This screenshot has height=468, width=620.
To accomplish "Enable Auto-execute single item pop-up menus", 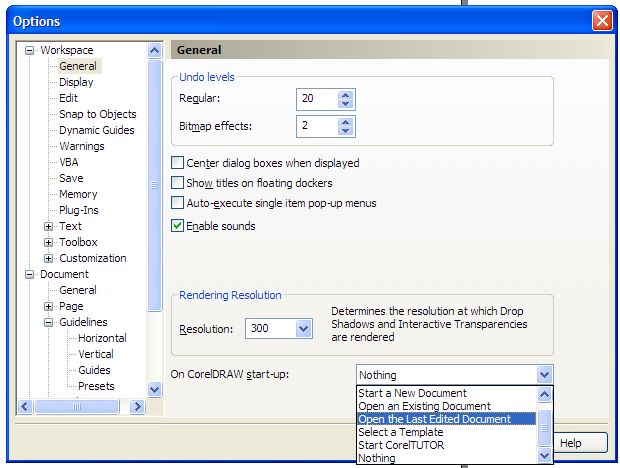I will [x=177, y=203].
